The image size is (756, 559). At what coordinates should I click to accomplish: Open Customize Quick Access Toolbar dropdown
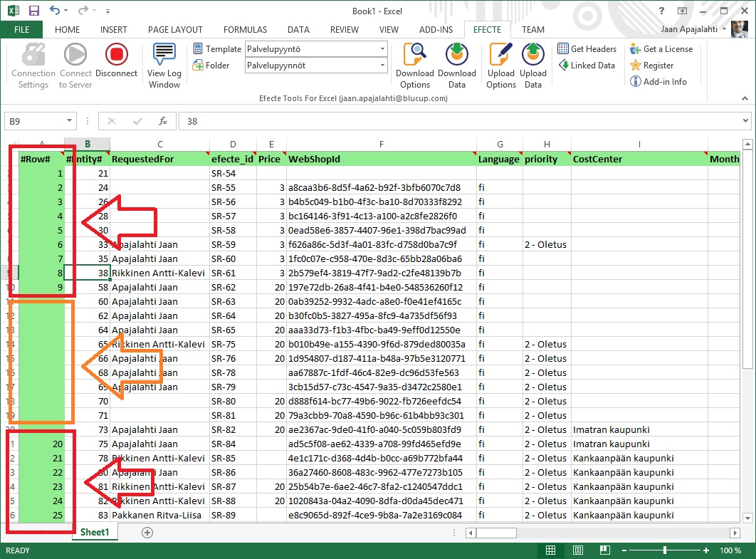tap(107, 11)
